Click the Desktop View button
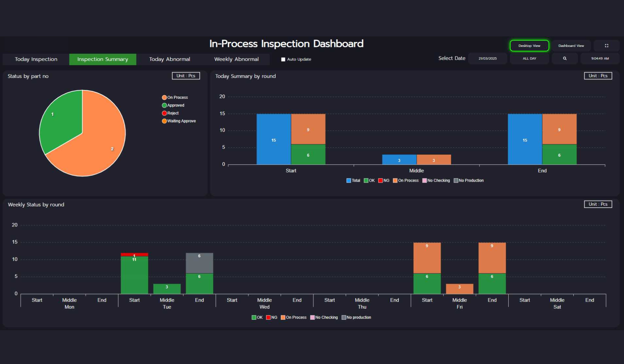 [x=529, y=46]
